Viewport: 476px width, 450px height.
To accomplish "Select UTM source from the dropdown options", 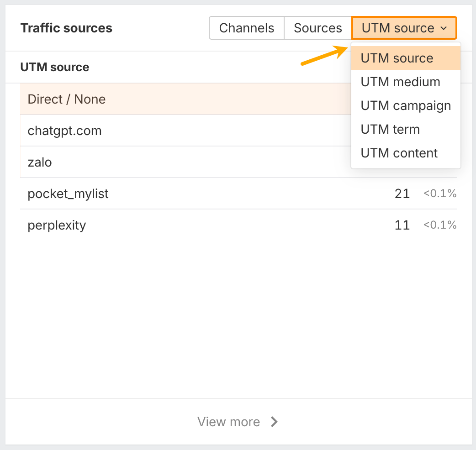I will click(397, 58).
